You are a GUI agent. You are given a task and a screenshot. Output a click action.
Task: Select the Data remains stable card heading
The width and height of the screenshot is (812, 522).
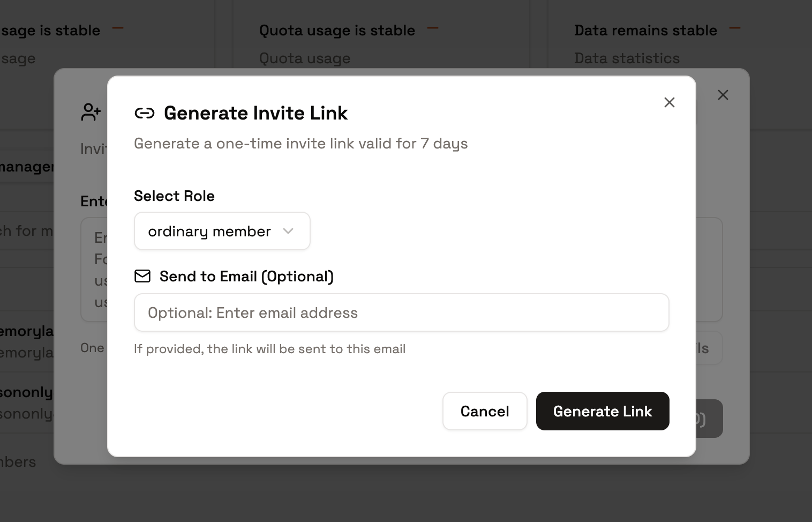[645, 31]
